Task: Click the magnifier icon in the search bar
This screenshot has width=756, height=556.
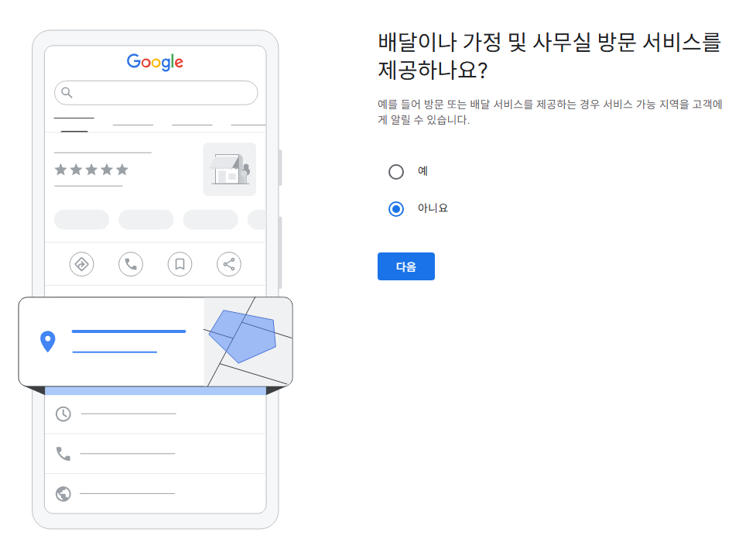Action: pyautogui.click(x=67, y=93)
